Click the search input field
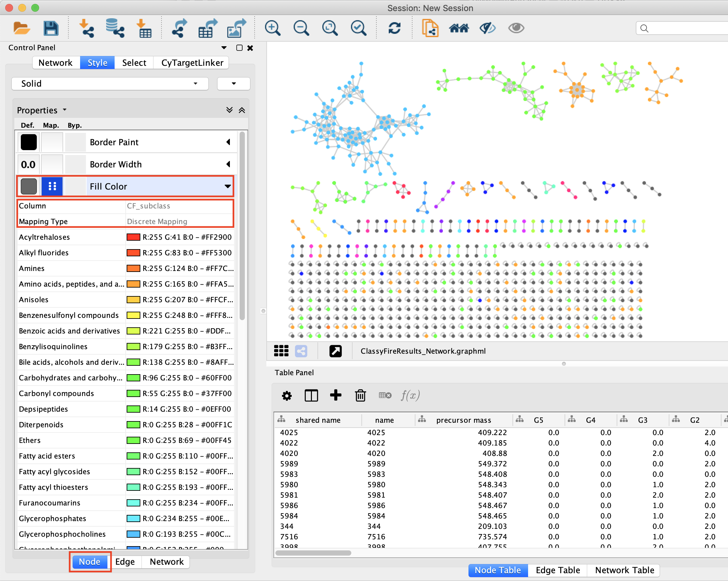 (685, 28)
